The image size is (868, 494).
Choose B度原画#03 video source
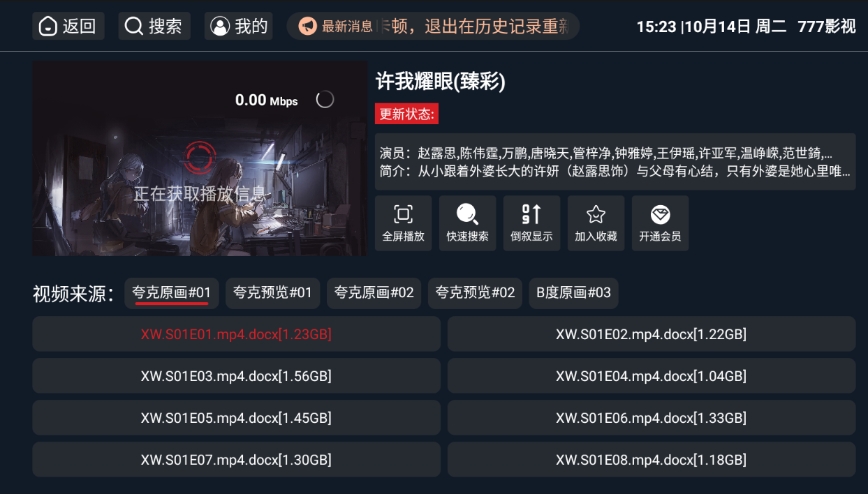click(x=573, y=293)
